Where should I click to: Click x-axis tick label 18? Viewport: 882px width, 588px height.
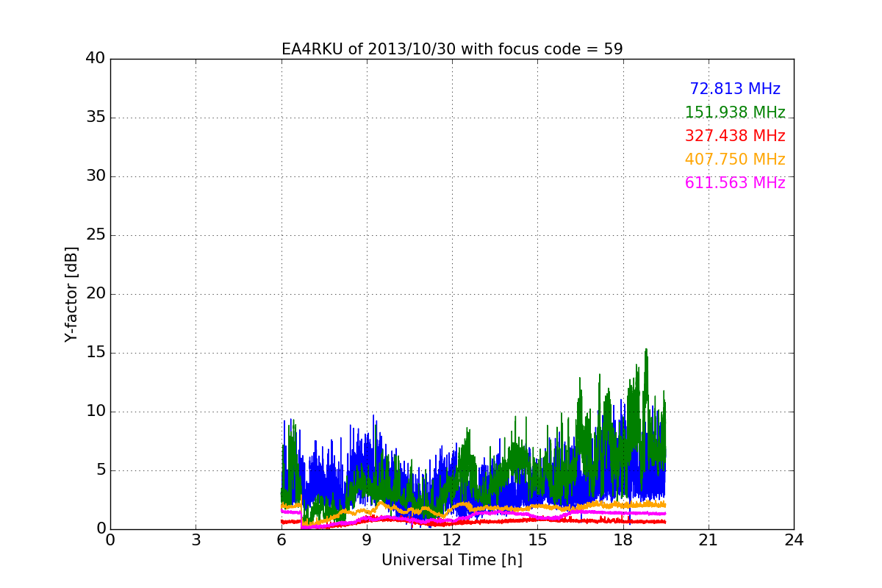coord(623,539)
